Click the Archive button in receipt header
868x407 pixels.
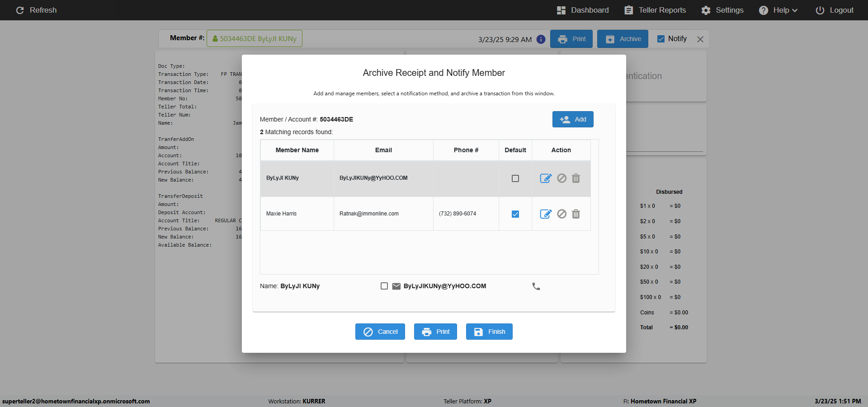click(x=623, y=39)
